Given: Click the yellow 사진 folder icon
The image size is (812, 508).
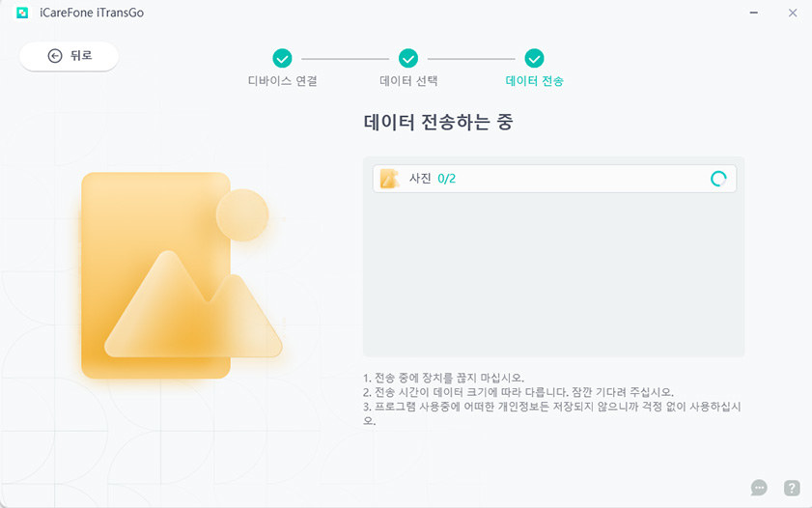Looking at the screenshot, I should (x=389, y=179).
